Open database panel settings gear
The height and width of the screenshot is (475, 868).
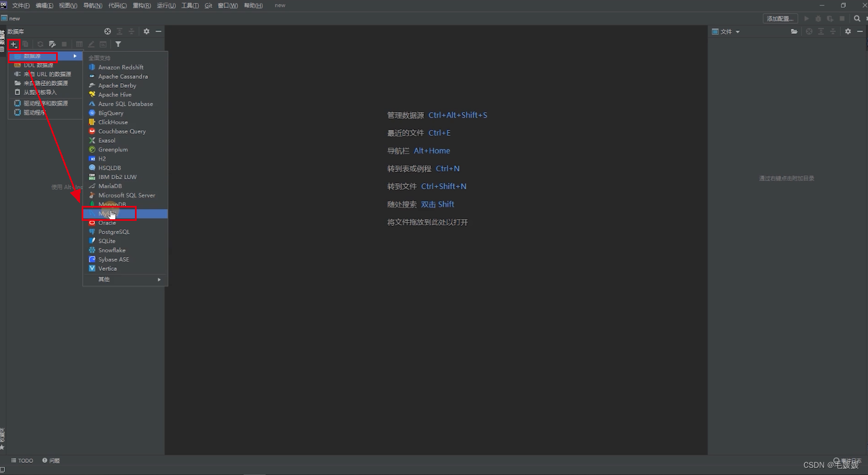147,32
